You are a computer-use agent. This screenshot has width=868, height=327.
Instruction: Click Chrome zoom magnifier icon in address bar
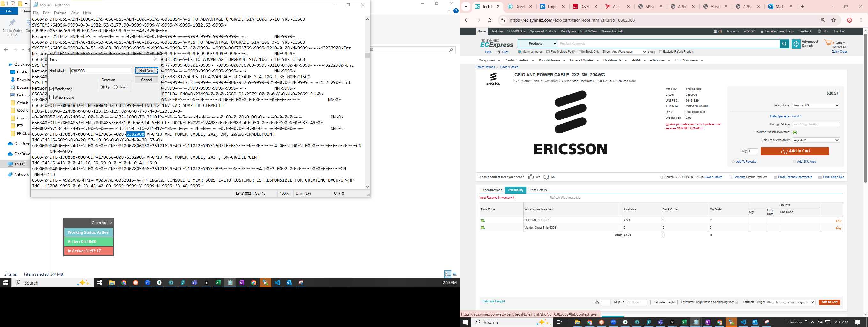(x=823, y=20)
